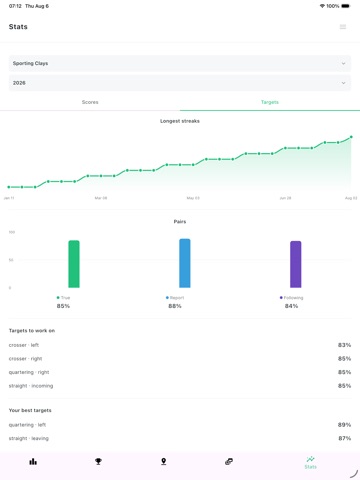This screenshot has height=480, width=360.
Task: Select the Targets tab
Action: pyautogui.click(x=270, y=102)
